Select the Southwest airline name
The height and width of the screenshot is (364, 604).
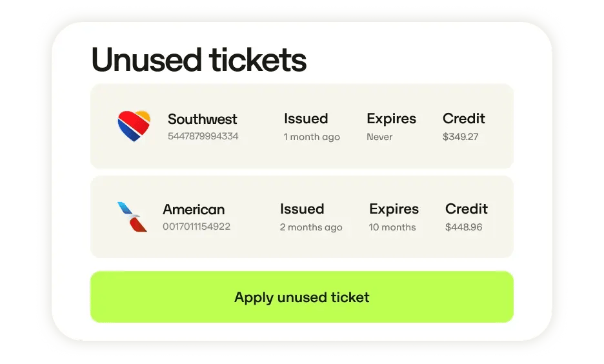202,119
